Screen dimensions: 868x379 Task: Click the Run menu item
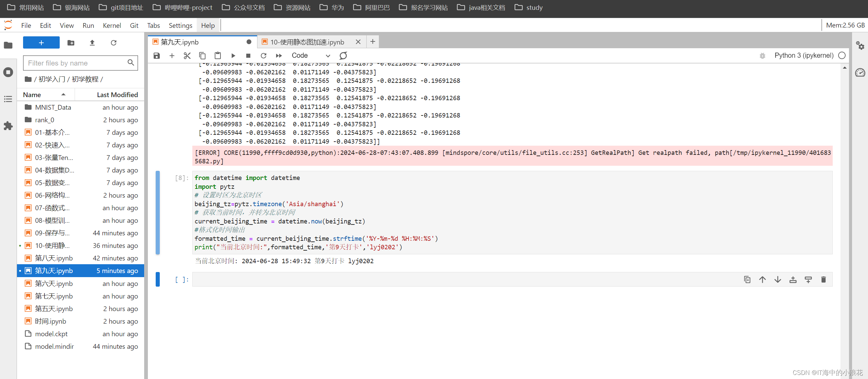coord(87,25)
